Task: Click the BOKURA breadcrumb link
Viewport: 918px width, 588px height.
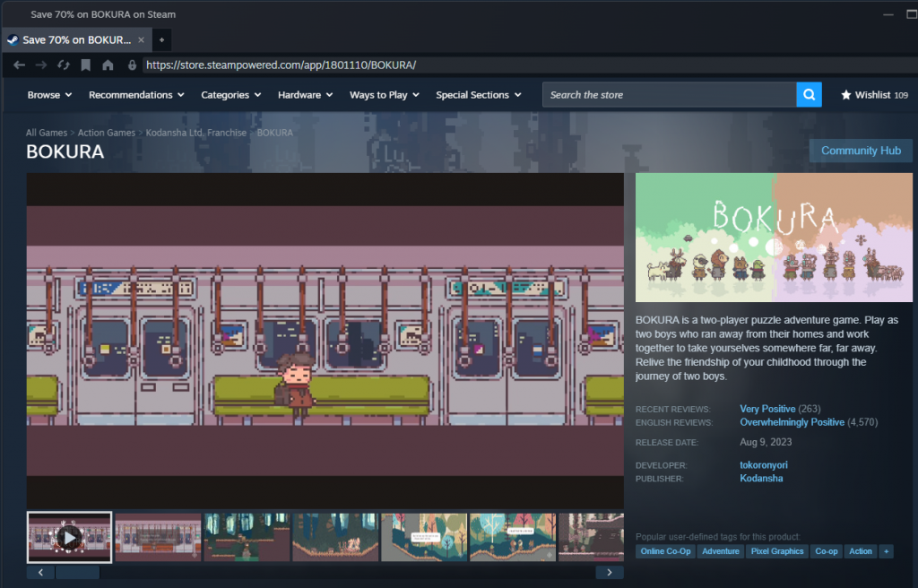Action: 274,133
